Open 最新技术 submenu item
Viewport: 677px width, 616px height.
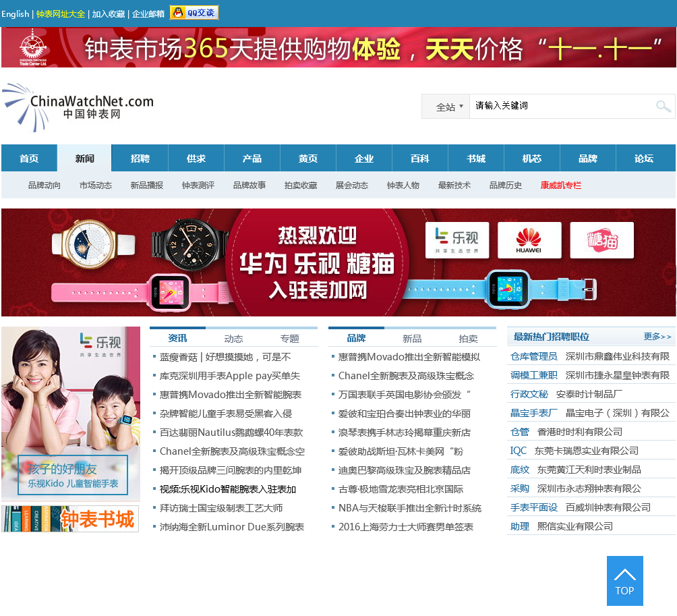[454, 186]
